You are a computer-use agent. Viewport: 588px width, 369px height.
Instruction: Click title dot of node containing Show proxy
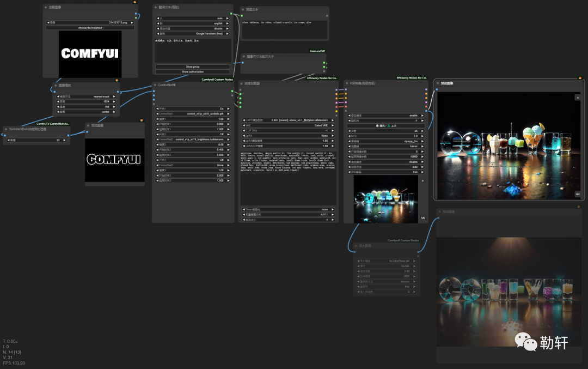click(x=156, y=7)
